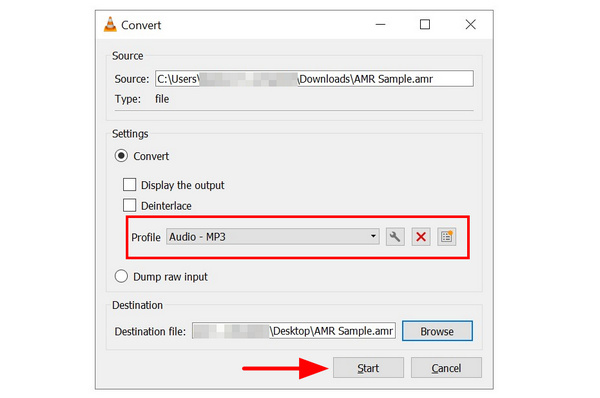Browse for a destination file

[x=437, y=331]
